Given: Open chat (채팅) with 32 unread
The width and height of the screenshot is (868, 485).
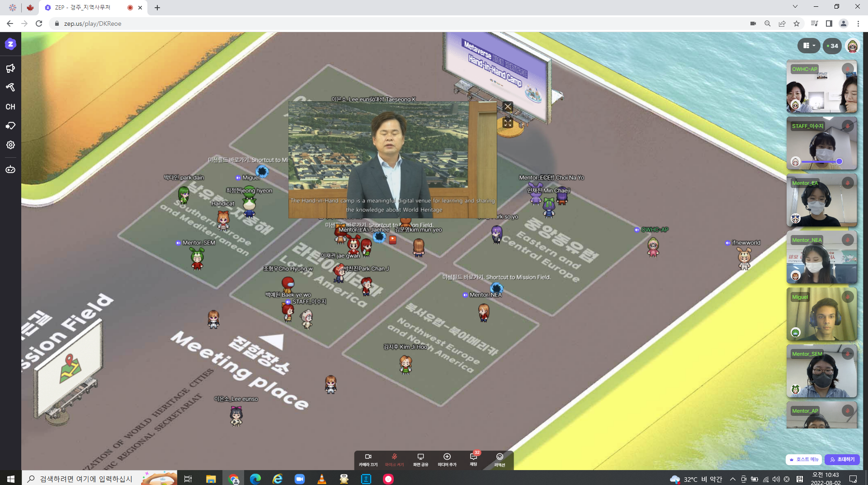Looking at the screenshot, I should click(x=473, y=459).
